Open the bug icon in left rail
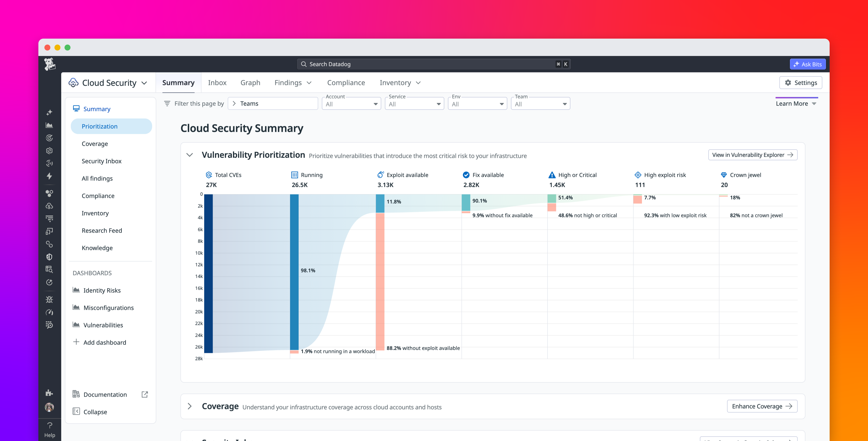 click(49, 299)
